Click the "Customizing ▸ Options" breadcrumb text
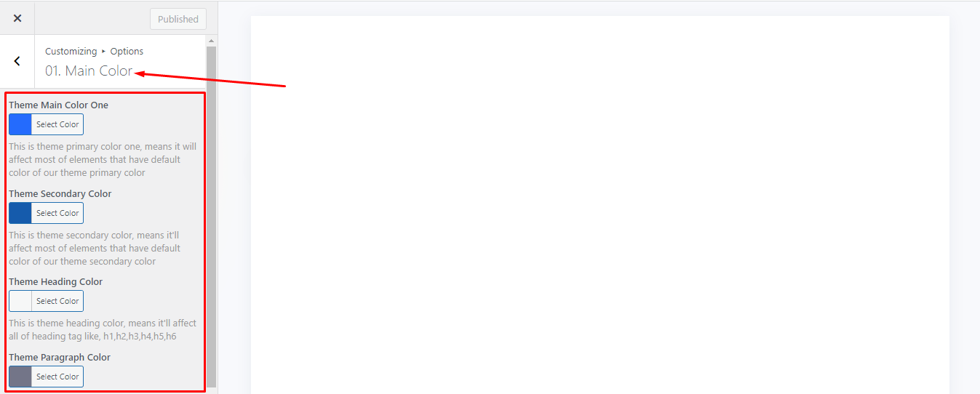Screen dimensions: 980x394 point(94,52)
